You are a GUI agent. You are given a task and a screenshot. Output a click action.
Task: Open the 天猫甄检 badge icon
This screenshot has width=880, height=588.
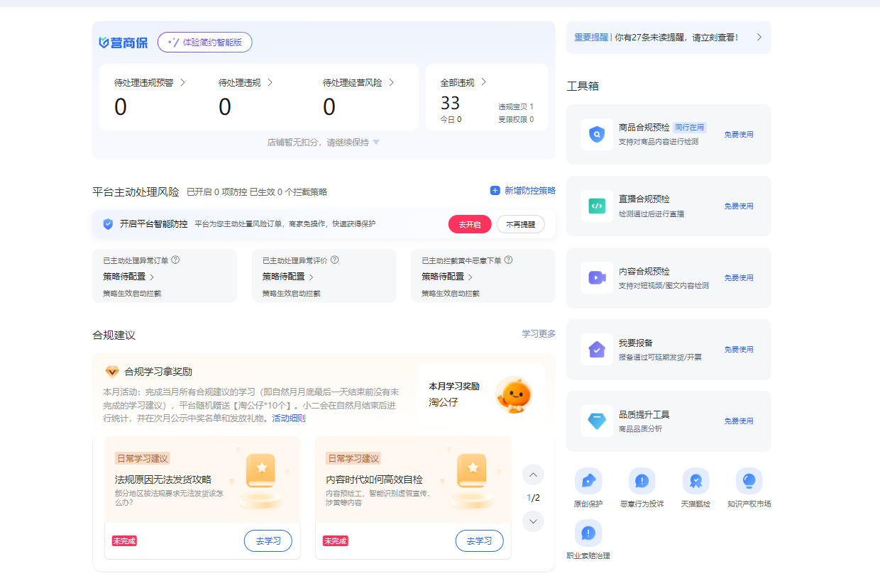695,481
